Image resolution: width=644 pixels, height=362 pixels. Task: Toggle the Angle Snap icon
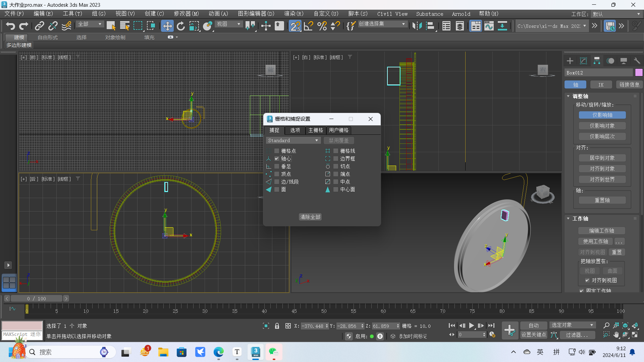pos(308,26)
